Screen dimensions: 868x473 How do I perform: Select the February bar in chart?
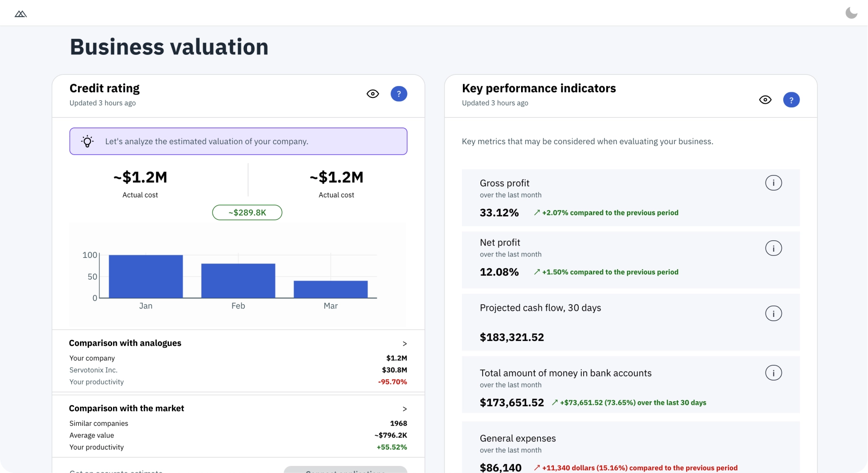point(238,280)
